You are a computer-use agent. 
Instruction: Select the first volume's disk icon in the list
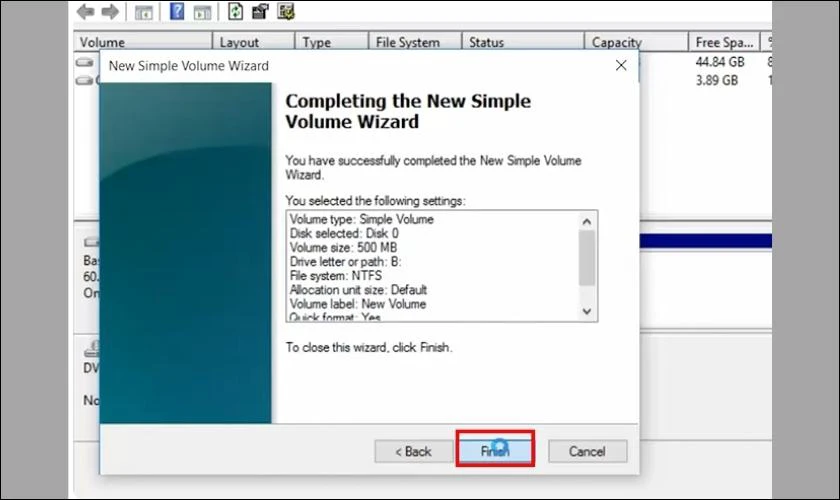(x=85, y=62)
